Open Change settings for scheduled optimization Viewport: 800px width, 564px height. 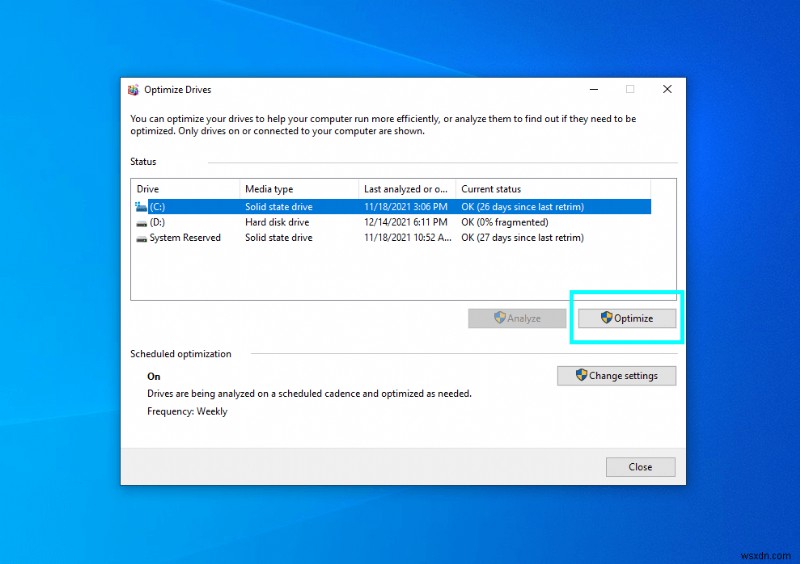(616, 376)
